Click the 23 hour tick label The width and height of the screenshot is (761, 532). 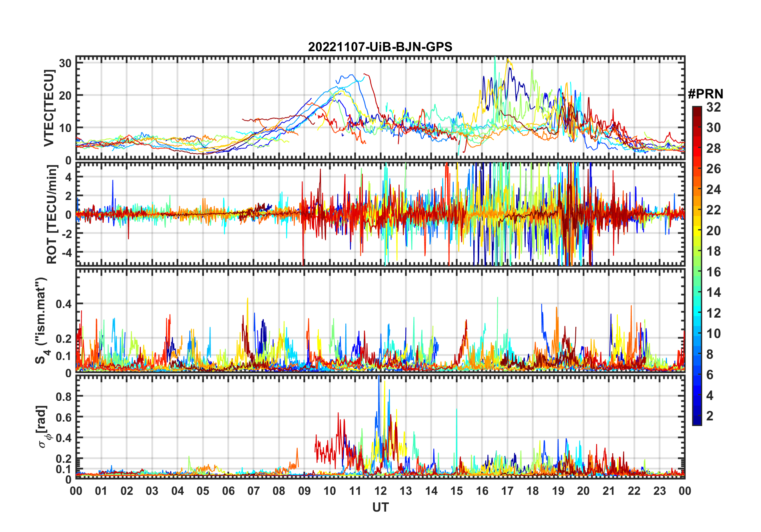point(659,491)
